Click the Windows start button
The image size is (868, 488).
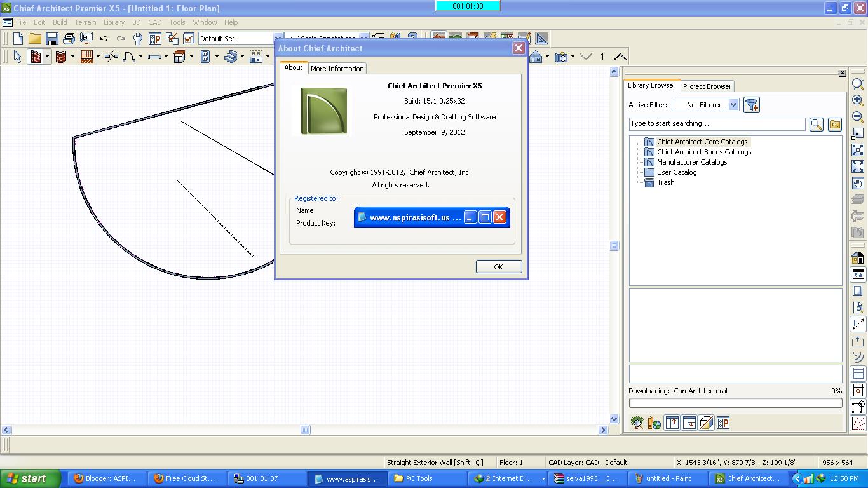[31, 478]
